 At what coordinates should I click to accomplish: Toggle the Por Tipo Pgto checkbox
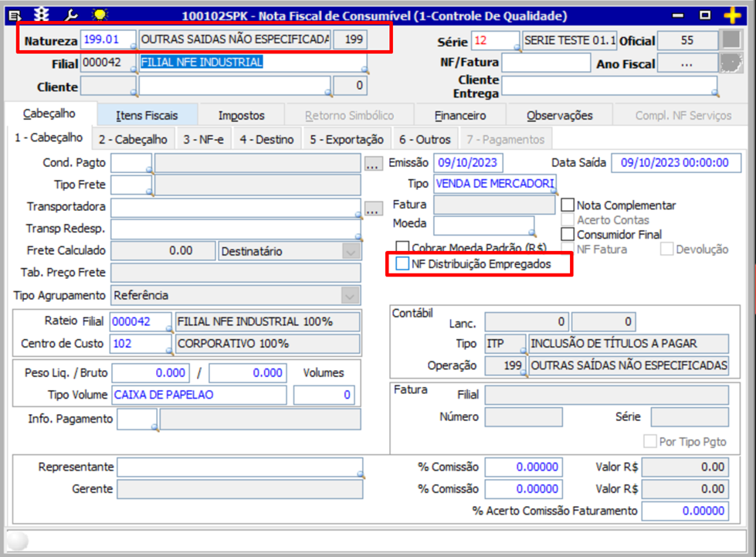pyautogui.click(x=650, y=441)
